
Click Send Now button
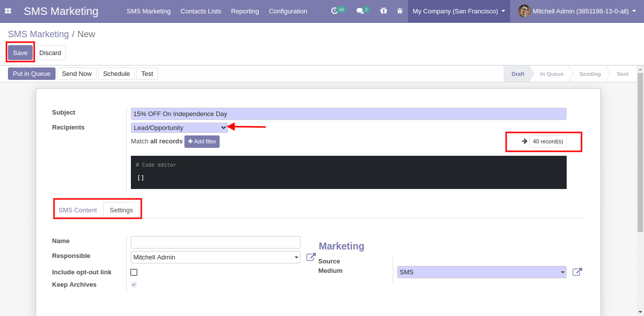[x=77, y=73]
